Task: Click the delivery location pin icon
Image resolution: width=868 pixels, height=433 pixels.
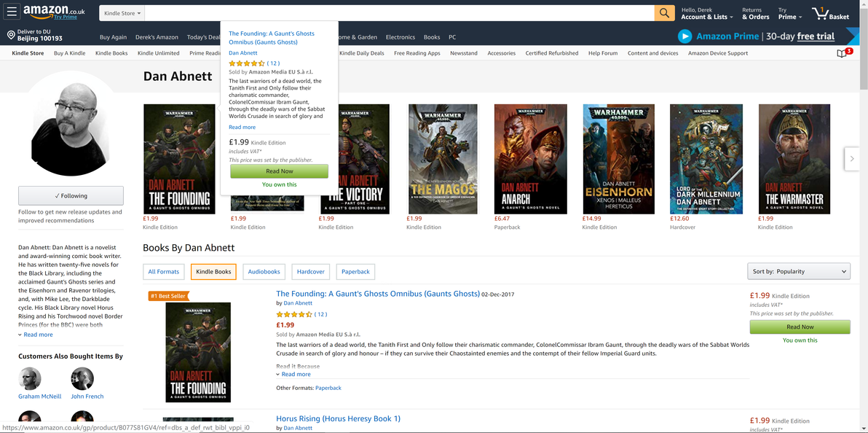Action: (10, 36)
